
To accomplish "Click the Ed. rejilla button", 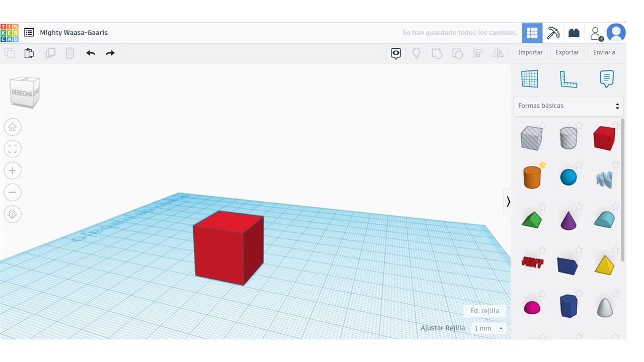I will tap(485, 311).
